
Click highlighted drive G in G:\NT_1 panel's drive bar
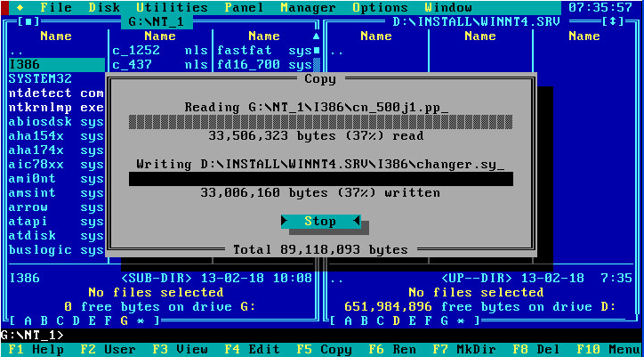[x=124, y=320]
